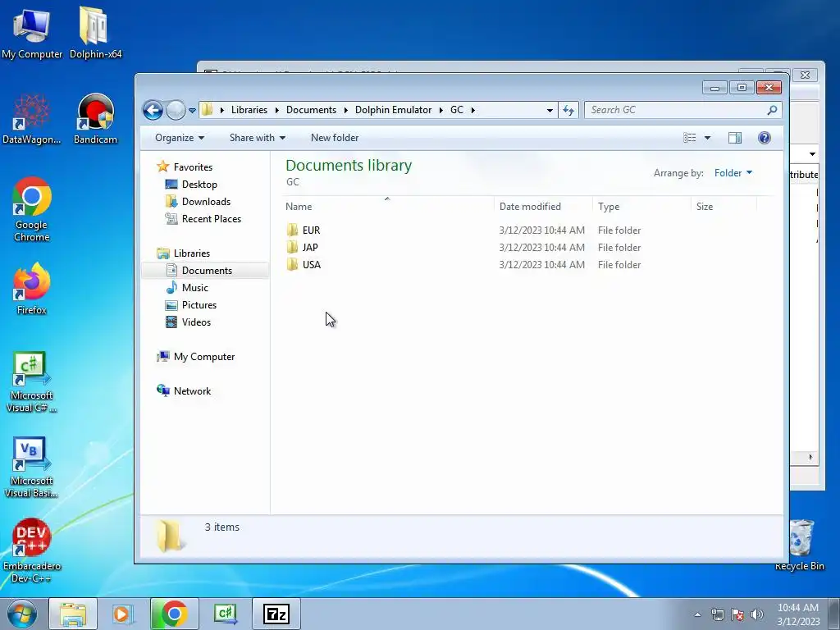Select Microsoft Visual C# desktop shortcut
This screenshot has width=840, height=630.
click(32, 382)
